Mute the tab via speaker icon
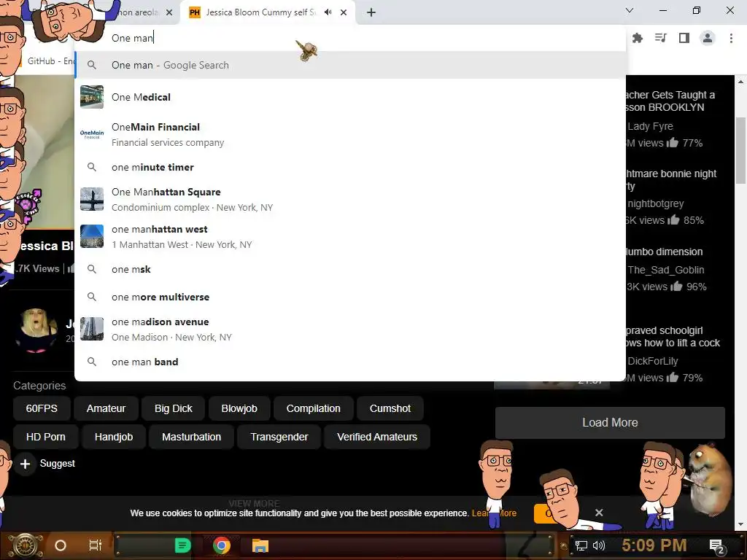This screenshot has width=747, height=560. pyautogui.click(x=328, y=12)
